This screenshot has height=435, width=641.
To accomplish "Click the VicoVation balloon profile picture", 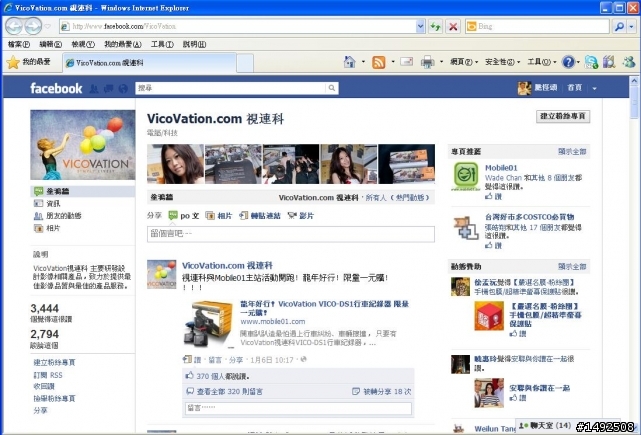I will [83, 145].
